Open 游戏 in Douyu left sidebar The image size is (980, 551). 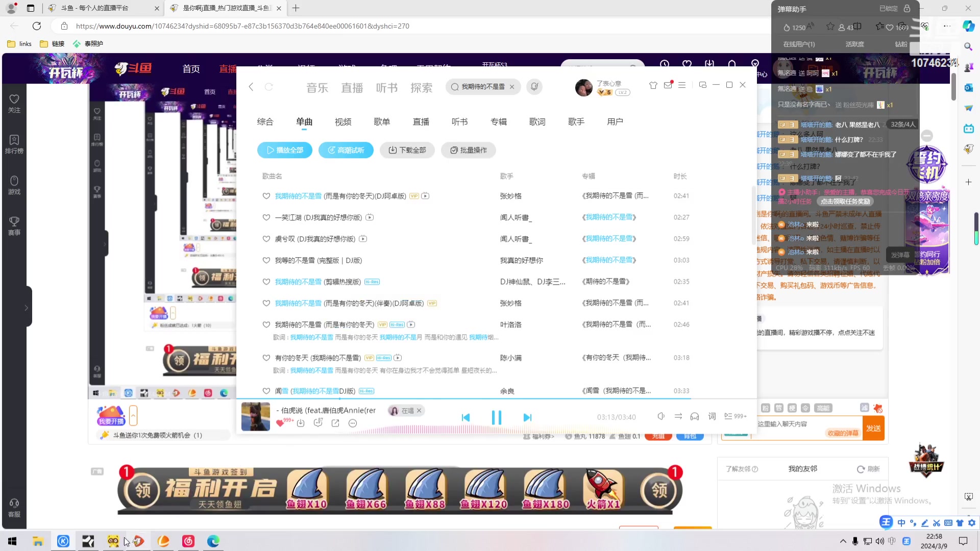(14, 185)
